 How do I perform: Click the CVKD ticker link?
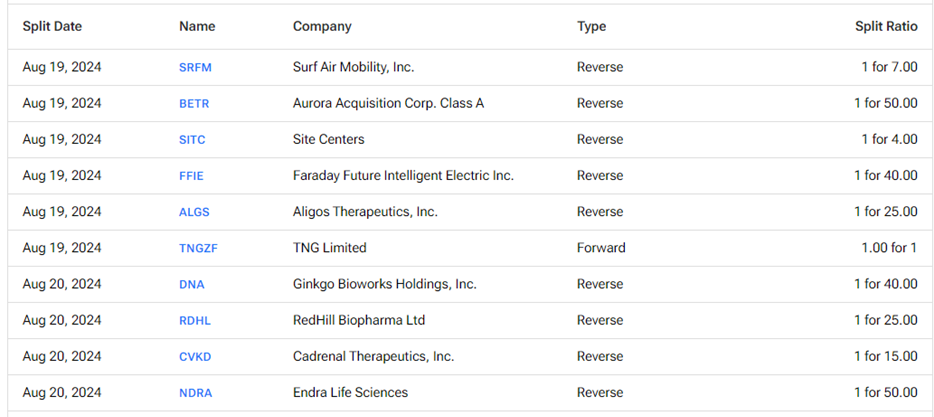tap(195, 357)
